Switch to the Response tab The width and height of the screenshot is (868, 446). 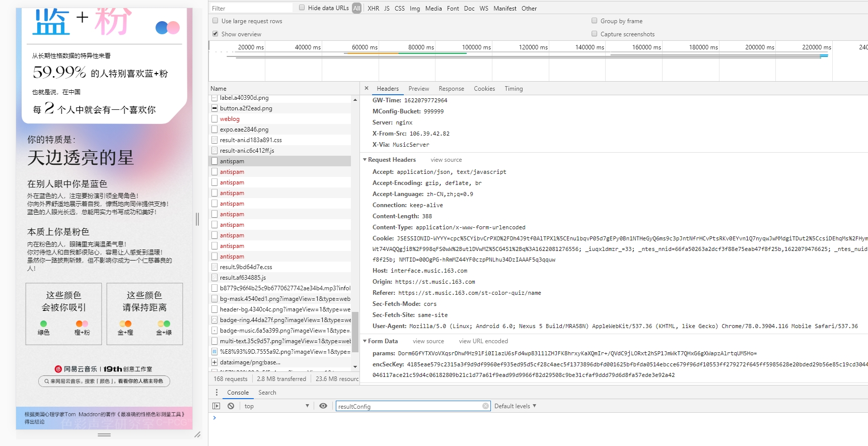[x=451, y=89]
